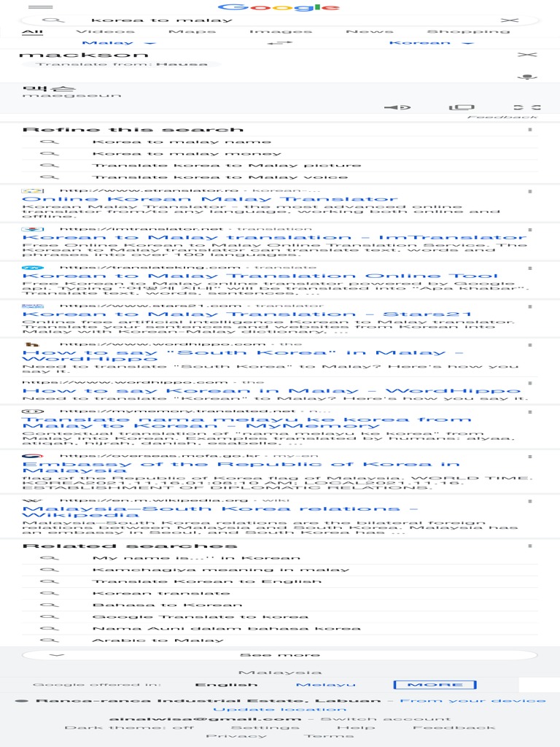
Task: Open the Malay source language dropdown
Action: click(x=118, y=43)
